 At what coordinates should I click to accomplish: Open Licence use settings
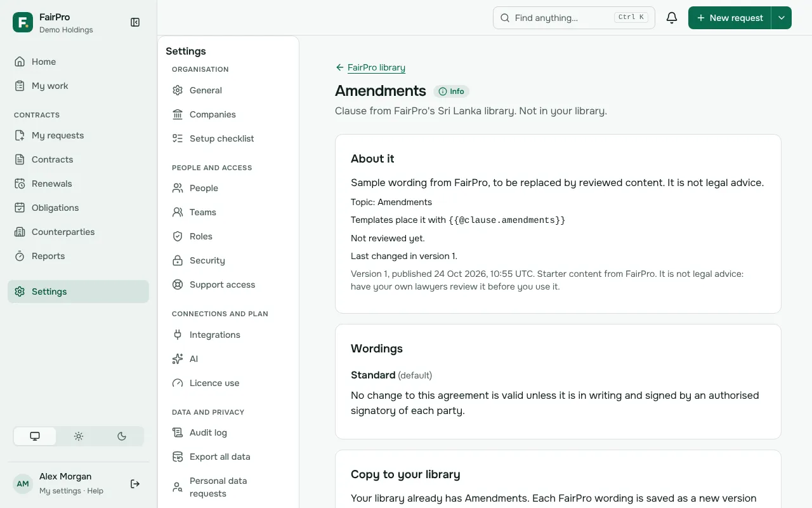[x=228, y=383]
